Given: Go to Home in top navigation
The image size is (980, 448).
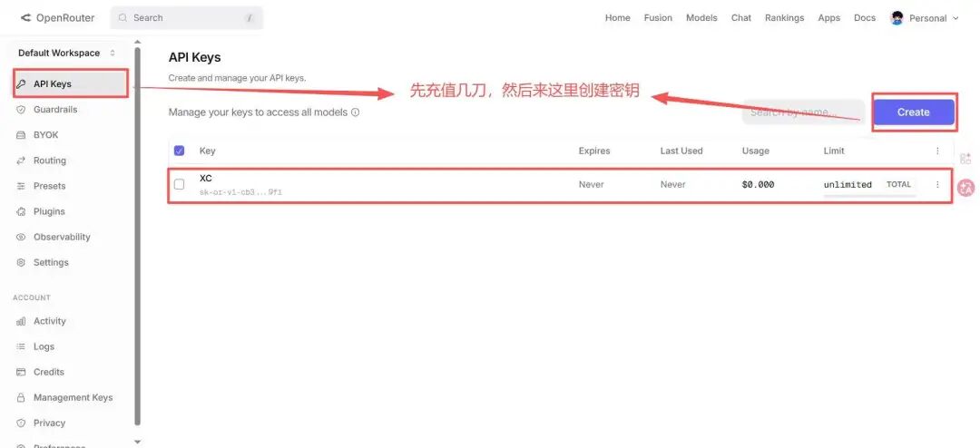Looking at the screenshot, I should pyautogui.click(x=618, y=18).
